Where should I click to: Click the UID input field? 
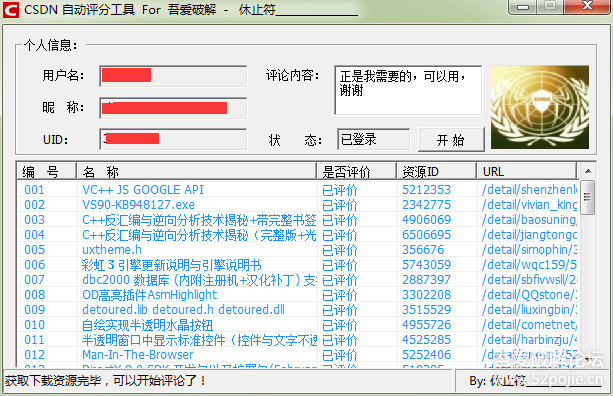click(x=173, y=139)
